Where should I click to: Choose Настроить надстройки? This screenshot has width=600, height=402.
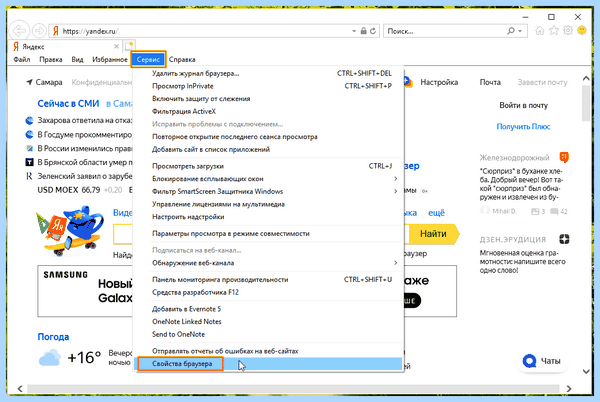coord(269,216)
